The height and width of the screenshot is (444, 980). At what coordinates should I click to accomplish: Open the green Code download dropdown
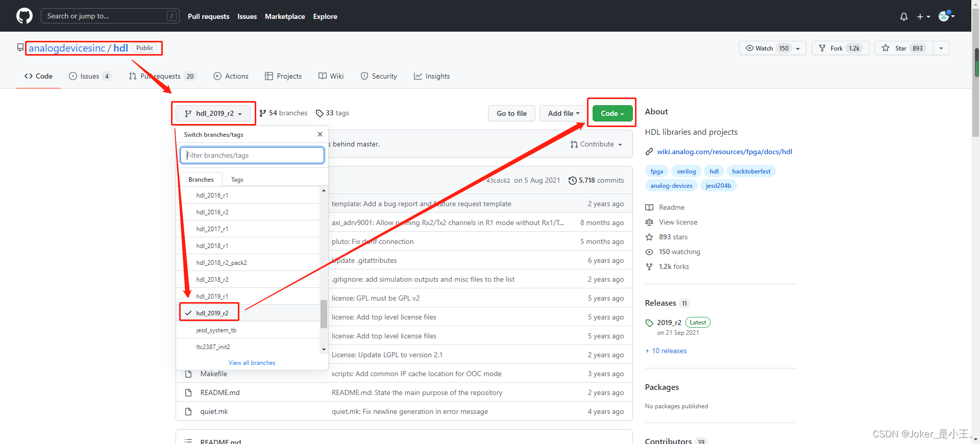click(612, 113)
